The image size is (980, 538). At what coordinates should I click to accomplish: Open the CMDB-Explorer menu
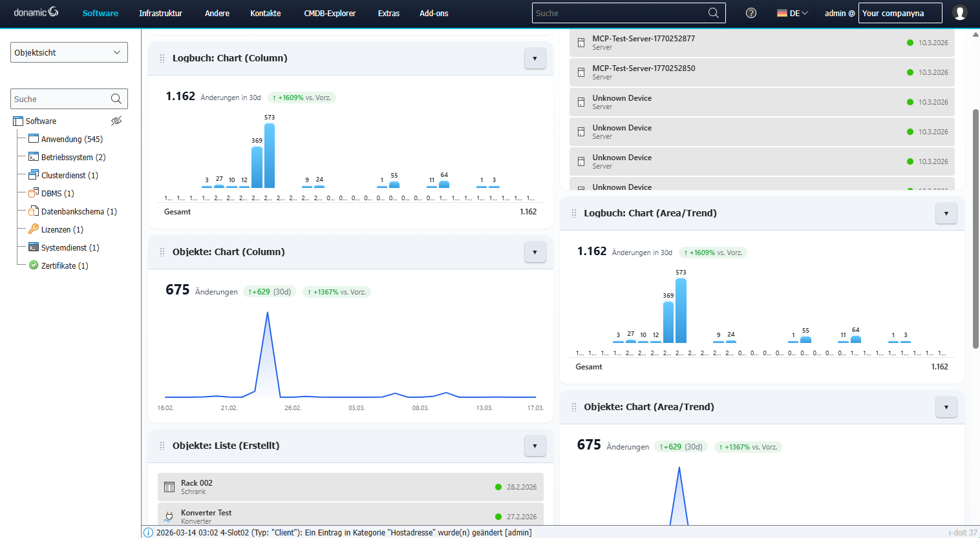pyautogui.click(x=330, y=12)
